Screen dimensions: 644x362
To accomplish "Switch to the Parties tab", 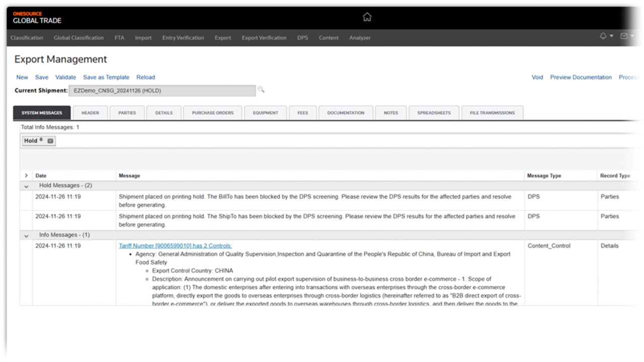I will (x=127, y=113).
